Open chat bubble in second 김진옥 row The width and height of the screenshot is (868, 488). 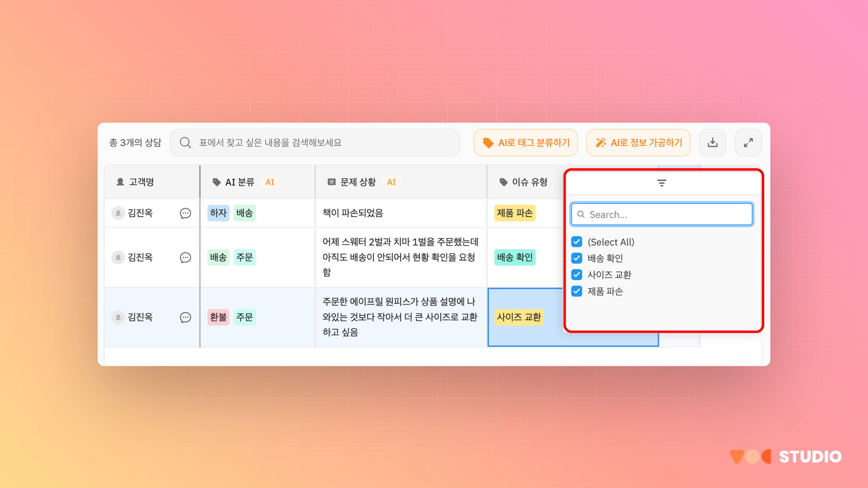pyautogui.click(x=185, y=257)
